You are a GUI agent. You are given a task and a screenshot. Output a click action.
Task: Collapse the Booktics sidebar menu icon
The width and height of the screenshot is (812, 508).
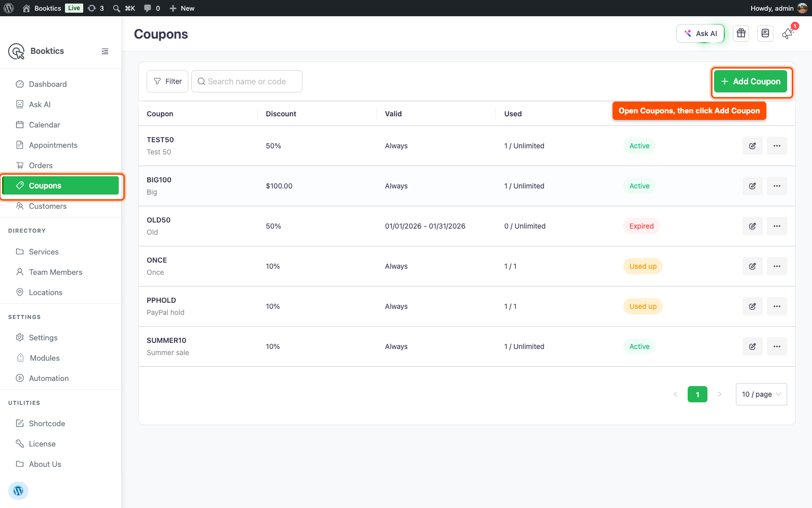[x=105, y=51]
